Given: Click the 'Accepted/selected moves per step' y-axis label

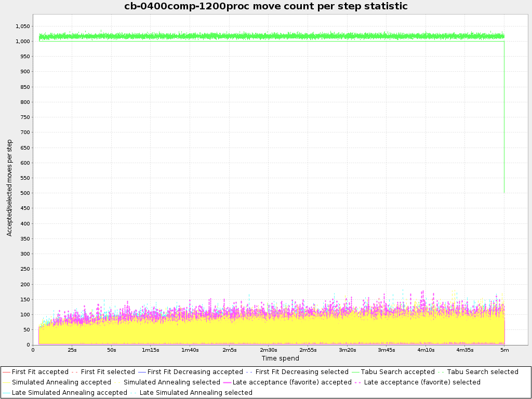Looking at the screenshot, I should click(9, 188).
